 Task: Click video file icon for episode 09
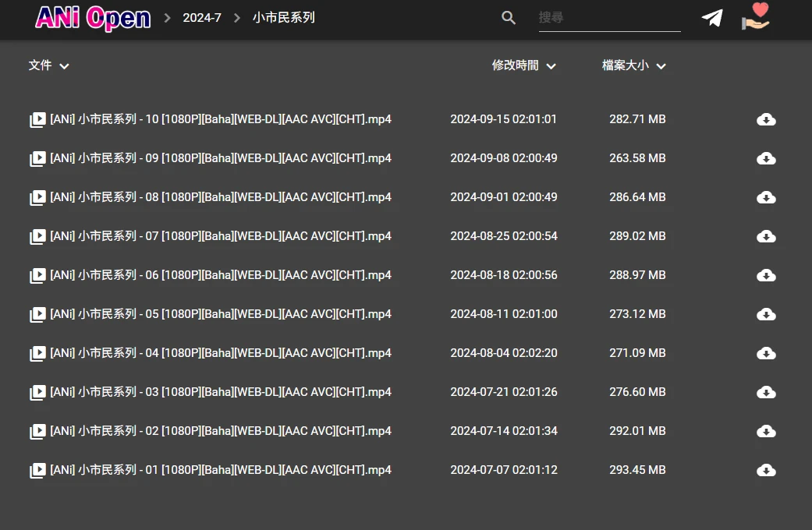[37, 159]
